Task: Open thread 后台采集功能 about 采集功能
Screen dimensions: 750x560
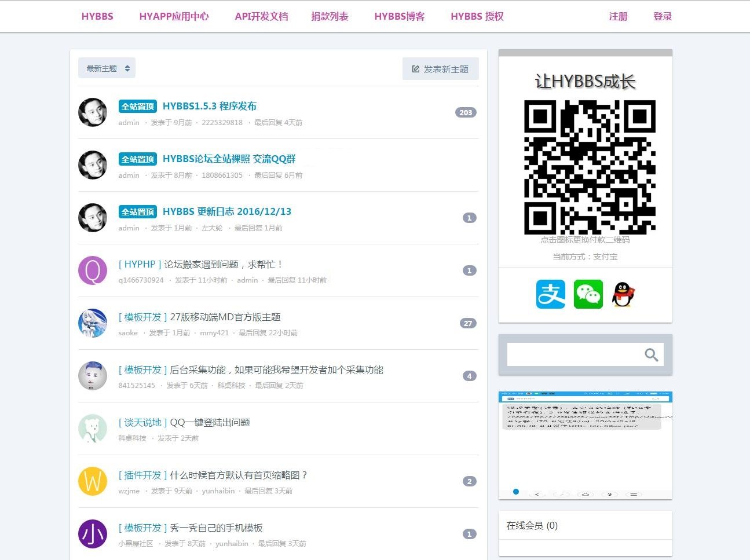Action: [x=276, y=369]
